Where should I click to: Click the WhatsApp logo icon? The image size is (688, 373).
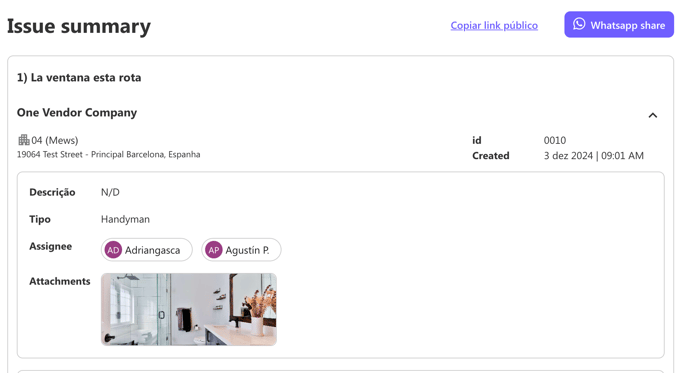click(x=579, y=24)
